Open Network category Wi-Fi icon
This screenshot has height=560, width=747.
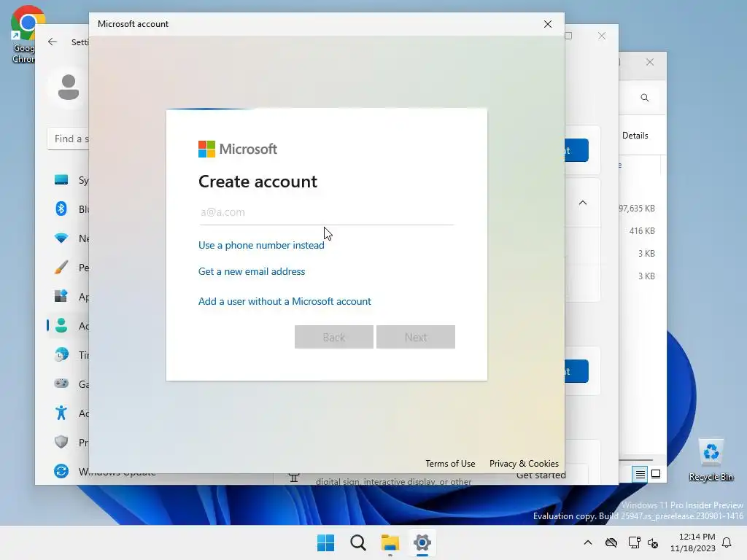61,238
